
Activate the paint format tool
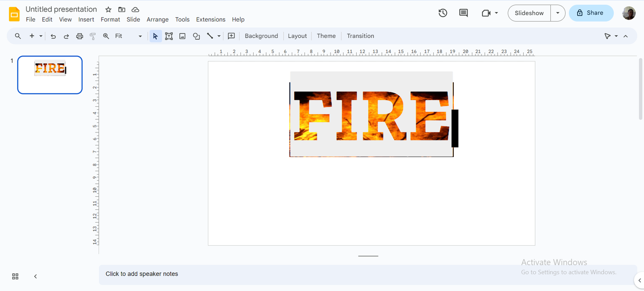coord(93,36)
